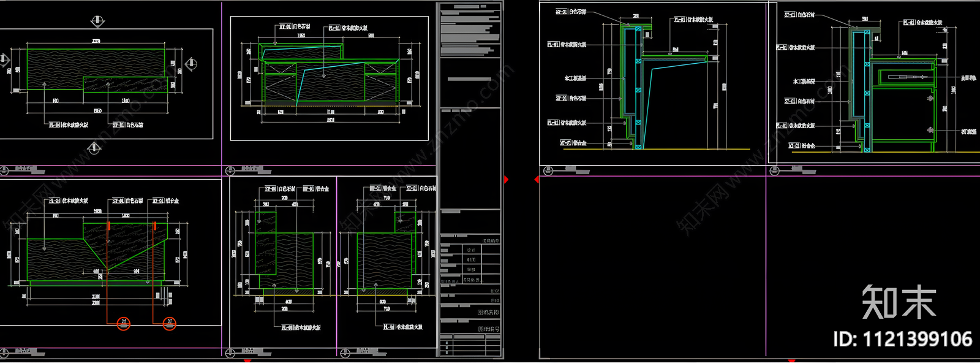Select the title bubble beneath the left section detail
The height and width of the screenshot is (363, 980).
click(548, 170)
